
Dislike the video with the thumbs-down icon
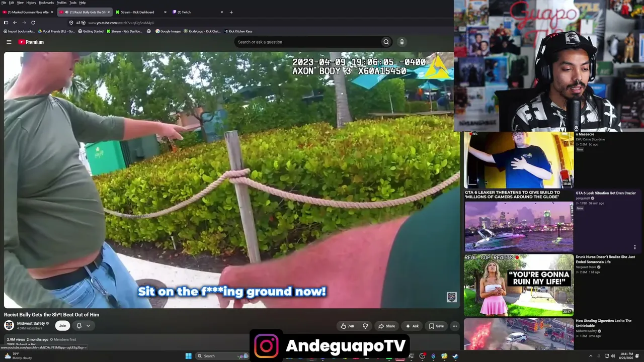click(x=365, y=326)
